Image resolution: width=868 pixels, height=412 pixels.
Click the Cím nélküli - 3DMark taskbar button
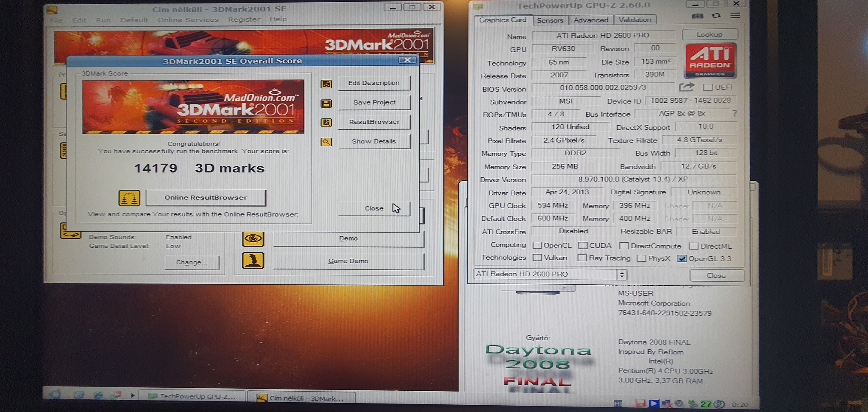click(301, 398)
